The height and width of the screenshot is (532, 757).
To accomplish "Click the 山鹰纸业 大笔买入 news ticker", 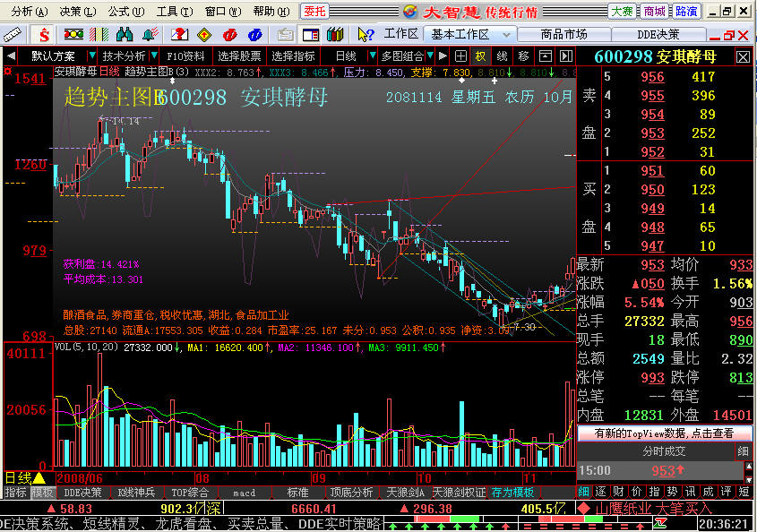I will 653,508.
